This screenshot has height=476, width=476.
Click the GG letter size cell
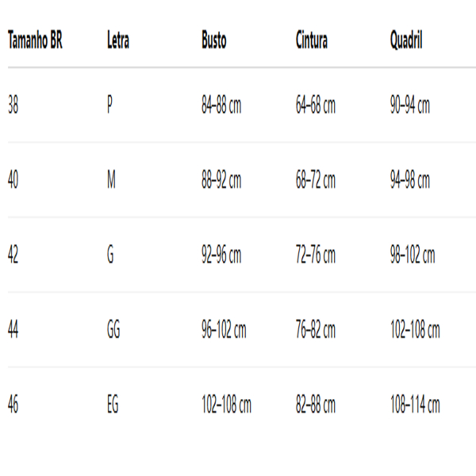113,330
